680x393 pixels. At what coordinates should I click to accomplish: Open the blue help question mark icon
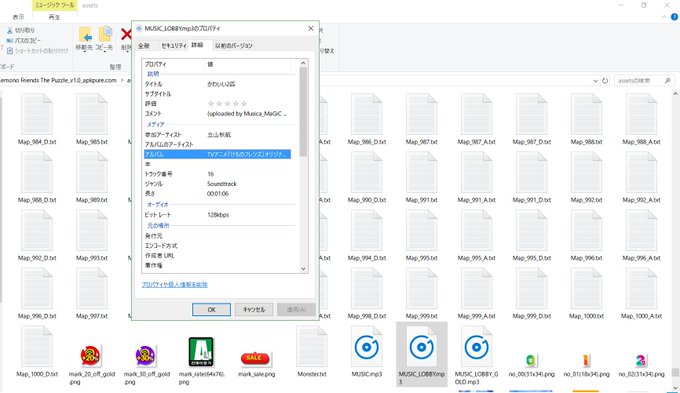(x=674, y=17)
